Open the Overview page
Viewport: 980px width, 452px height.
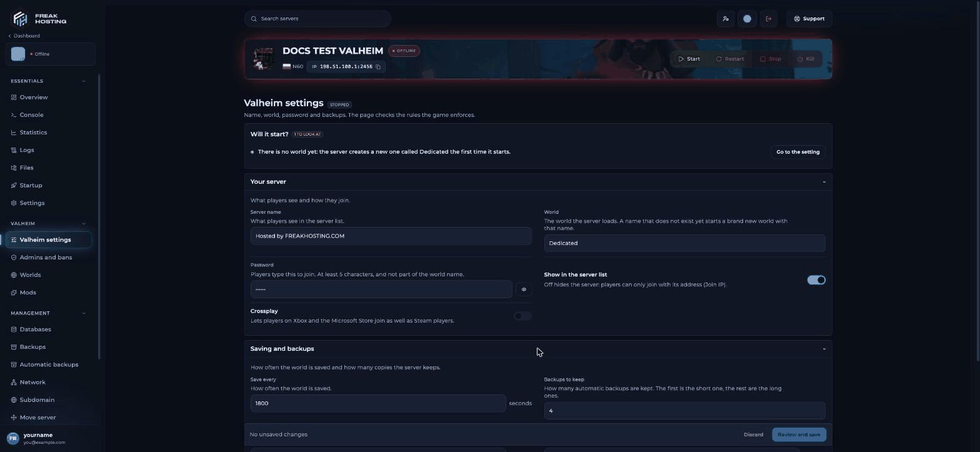48,98
